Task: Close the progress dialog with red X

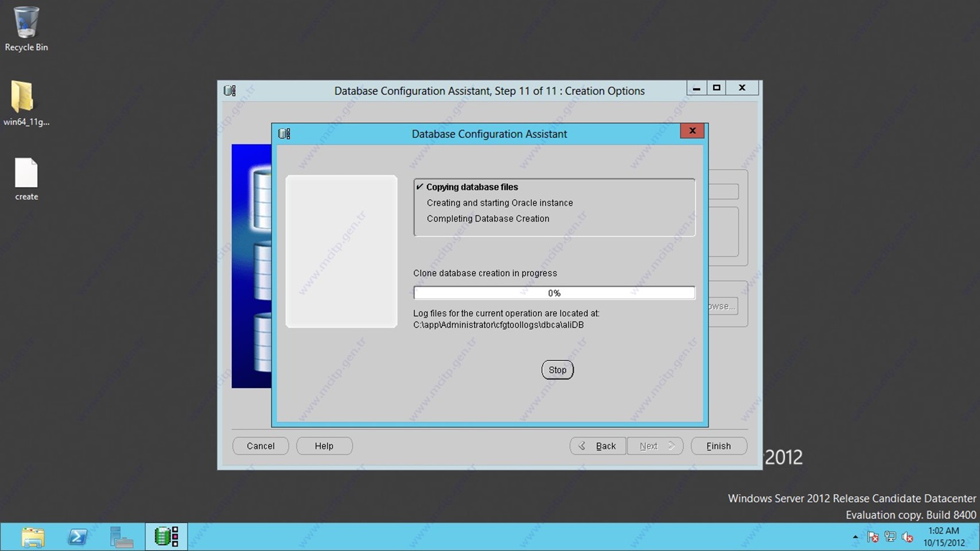Action: [x=692, y=131]
